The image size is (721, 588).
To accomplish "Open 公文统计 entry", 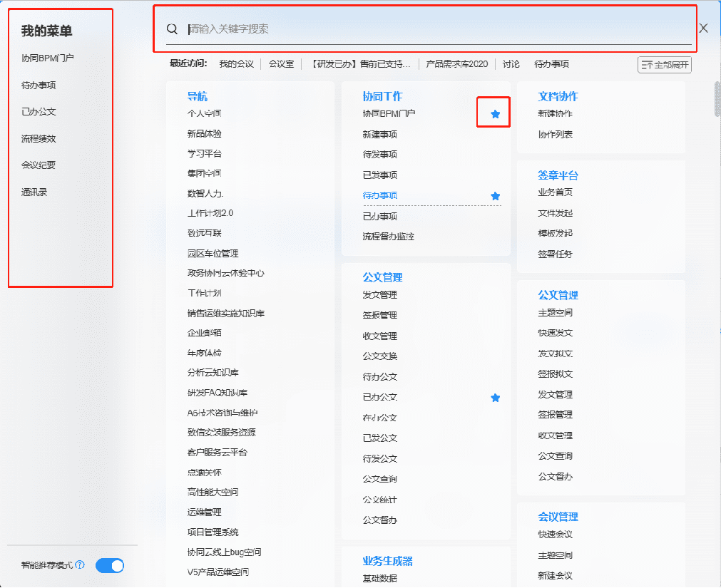I will pyautogui.click(x=380, y=500).
